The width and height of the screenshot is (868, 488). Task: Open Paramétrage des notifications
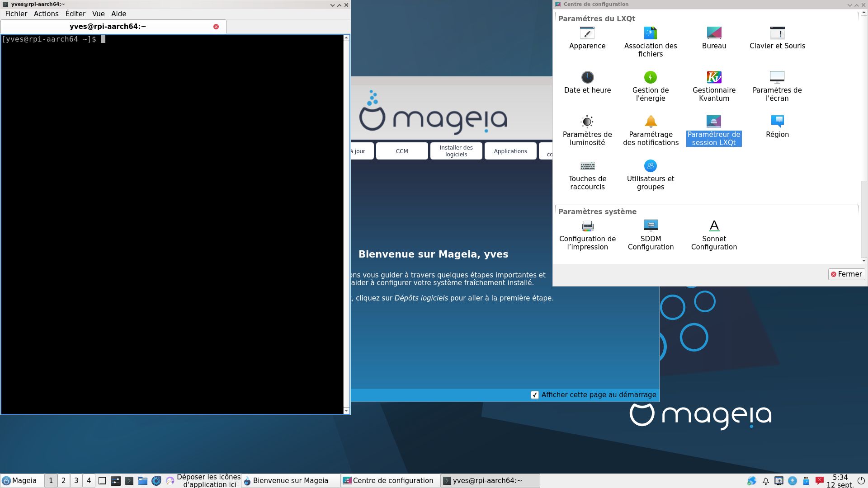(x=651, y=131)
